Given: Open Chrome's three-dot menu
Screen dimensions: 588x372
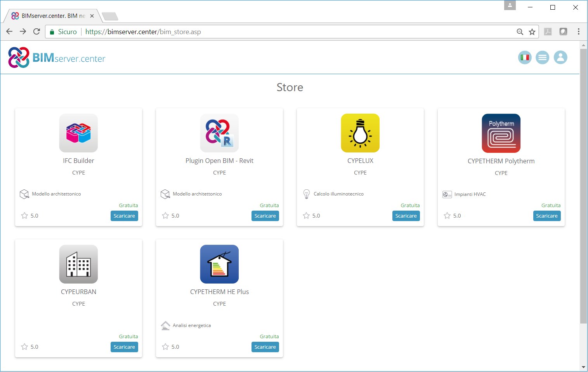Looking at the screenshot, I should pos(578,32).
